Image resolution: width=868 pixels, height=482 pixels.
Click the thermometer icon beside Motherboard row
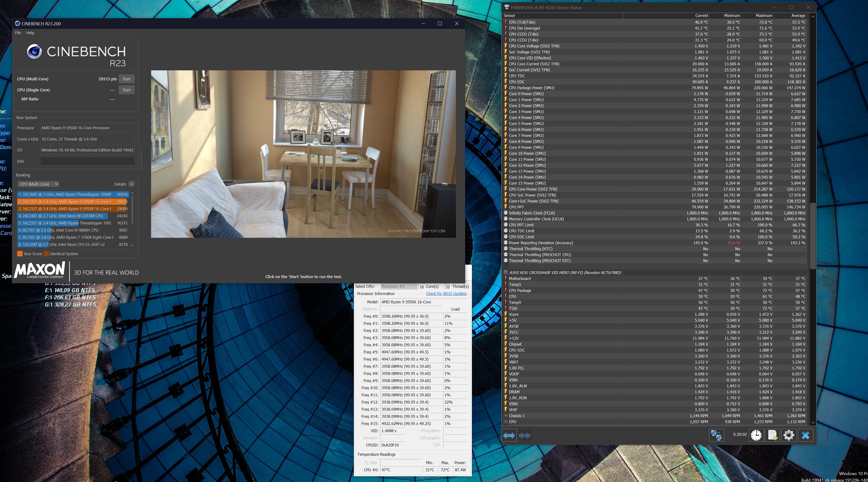[505, 279]
